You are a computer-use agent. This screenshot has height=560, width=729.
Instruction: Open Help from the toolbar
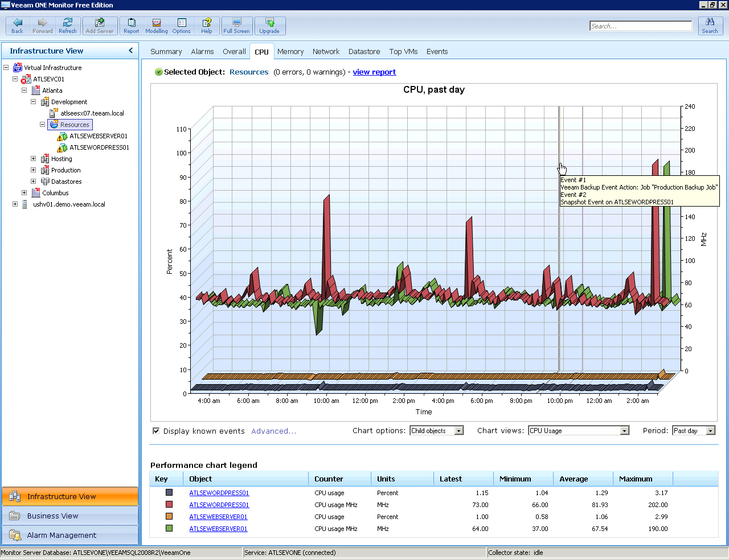pos(207,26)
